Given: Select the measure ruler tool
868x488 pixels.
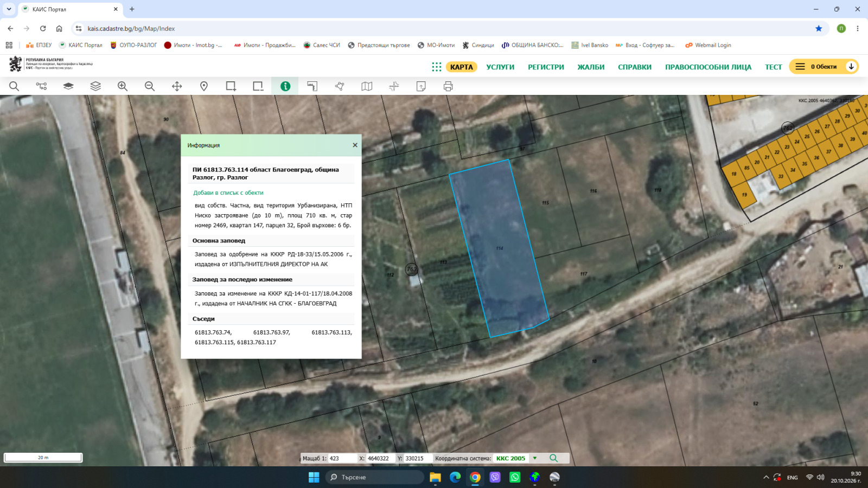Looking at the screenshot, I should (312, 86).
